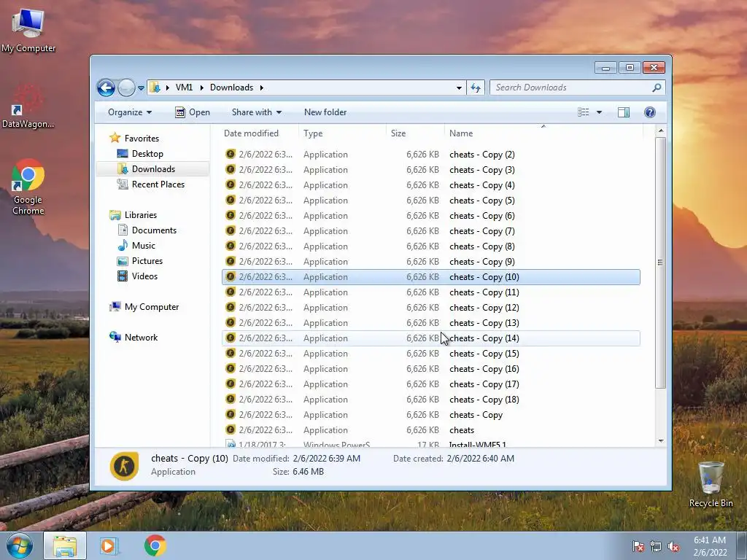This screenshot has width=747, height=560.
Task: Select the original cheats file name
Action: click(x=462, y=430)
